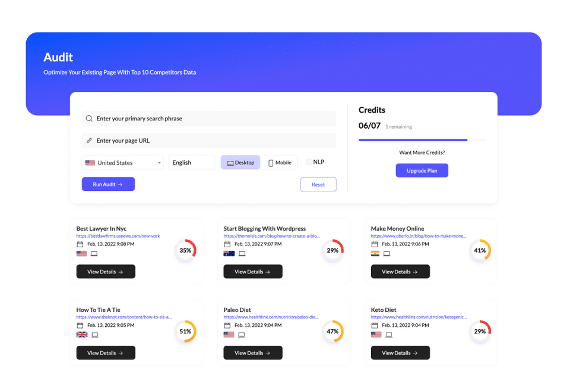Viewport: 570px width, 392px height.
Task: Select the Desktop device toggle
Action: 240,162
